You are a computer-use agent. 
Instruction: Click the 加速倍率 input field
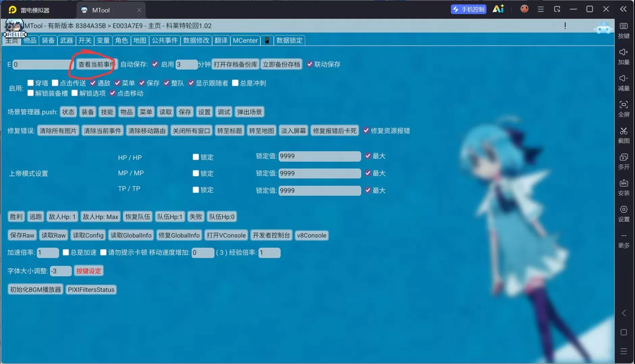tap(48, 253)
